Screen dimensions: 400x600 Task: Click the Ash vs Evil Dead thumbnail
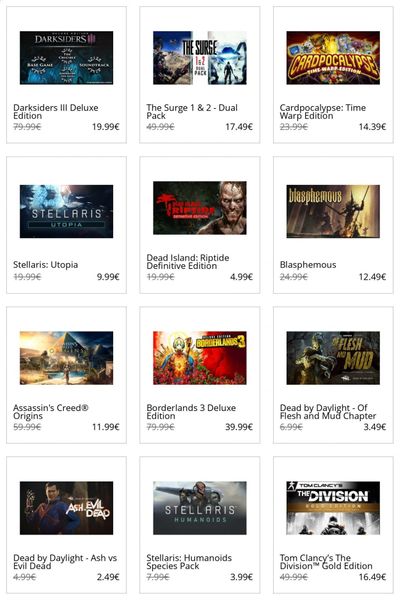pyautogui.click(x=66, y=508)
